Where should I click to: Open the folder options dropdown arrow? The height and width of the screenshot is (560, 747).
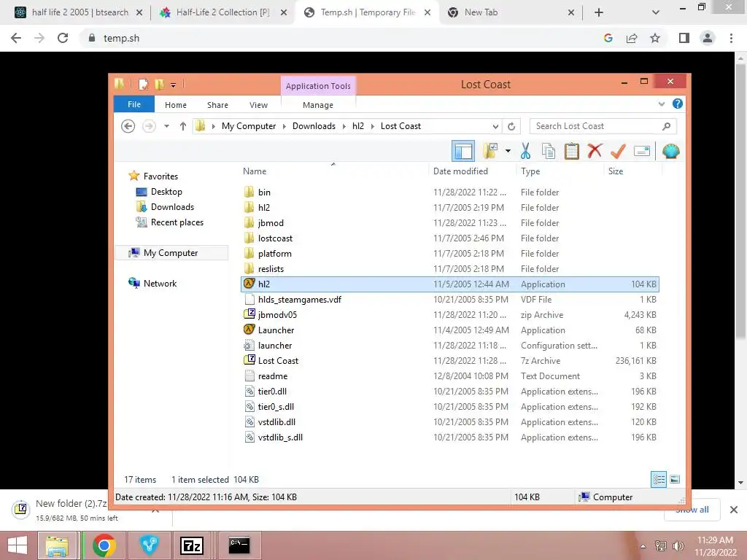(x=508, y=152)
